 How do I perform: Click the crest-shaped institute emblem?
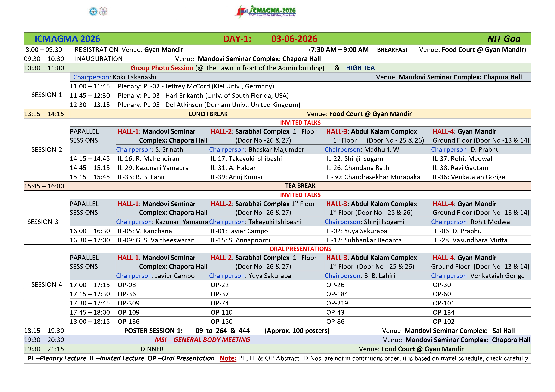coord(103,11)
